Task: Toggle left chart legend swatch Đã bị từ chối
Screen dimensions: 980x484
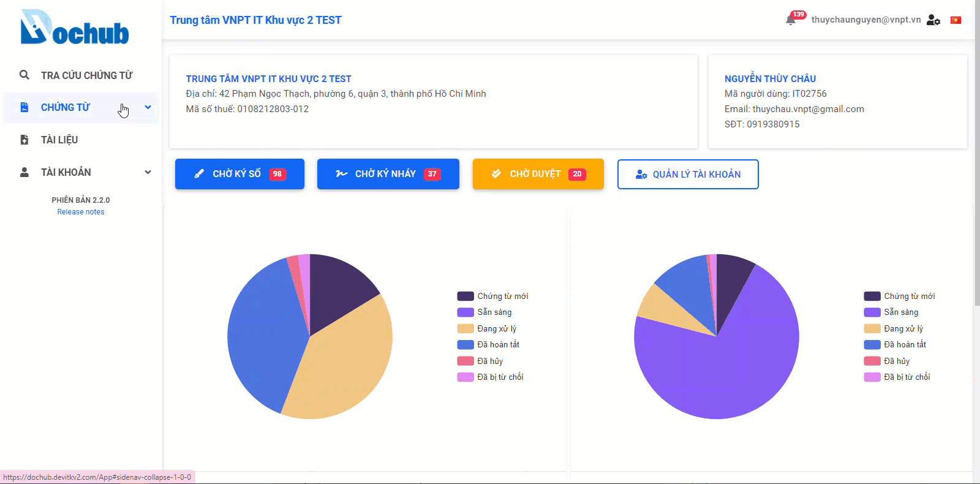Action: (466, 377)
